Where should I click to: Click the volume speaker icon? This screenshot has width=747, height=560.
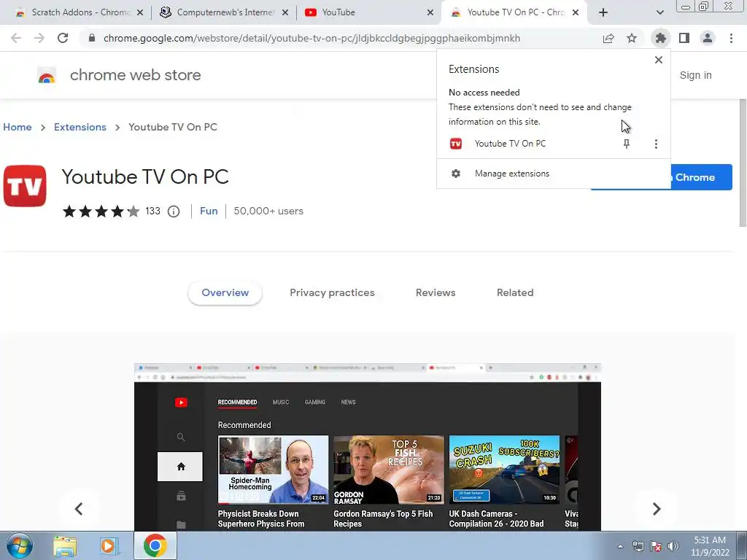pos(673,546)
